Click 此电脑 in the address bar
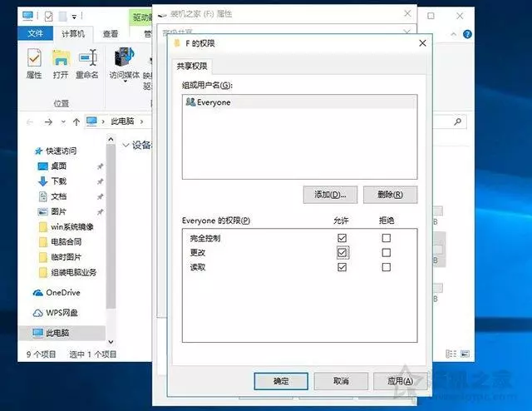The image size is (532, 411). point(122,121)
